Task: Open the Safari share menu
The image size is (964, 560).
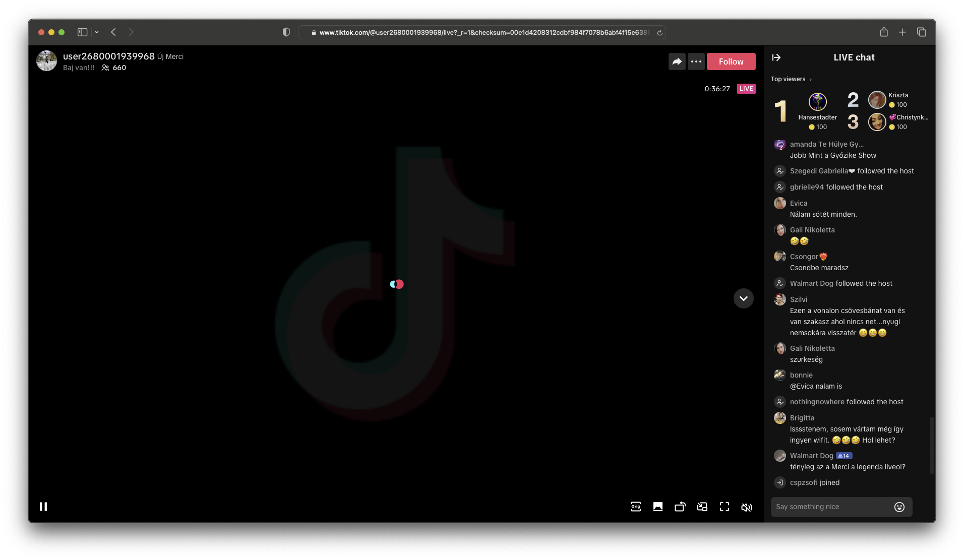Action: click(884, 32)
